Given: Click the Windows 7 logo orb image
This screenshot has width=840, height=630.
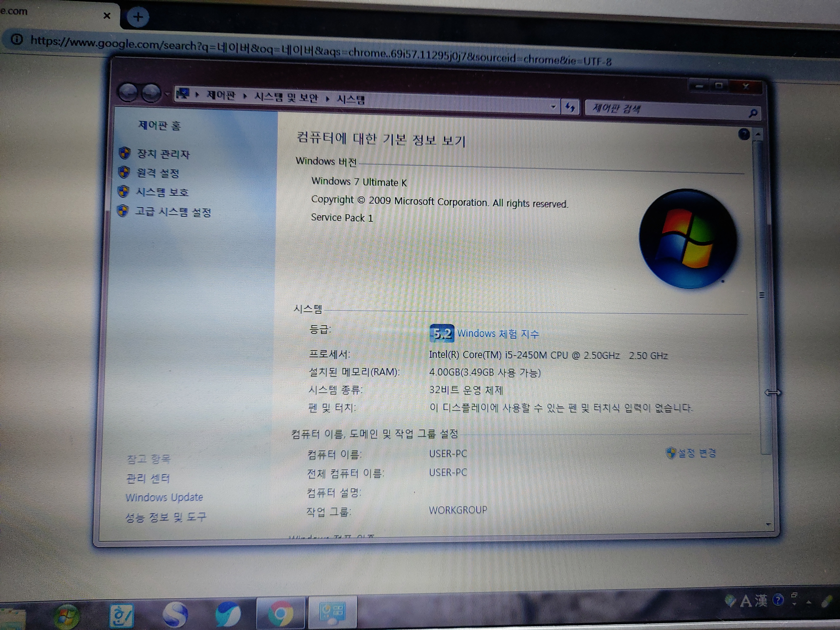Looking at the screenshot, I should (688, 239).
